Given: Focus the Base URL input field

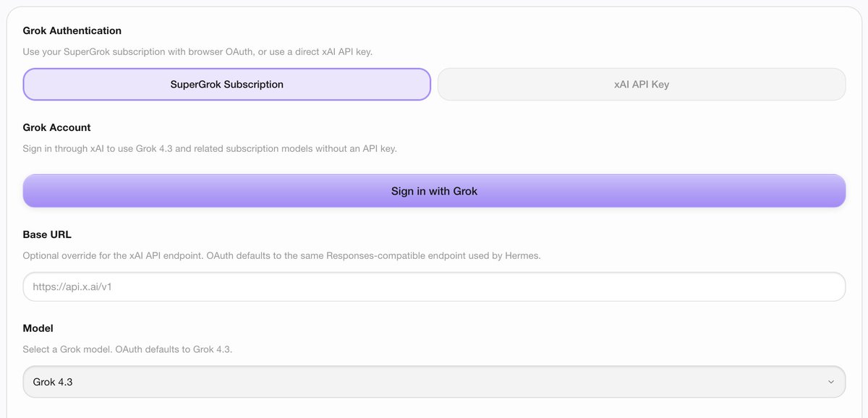Looking at the screenshot, I should [434, 286].
